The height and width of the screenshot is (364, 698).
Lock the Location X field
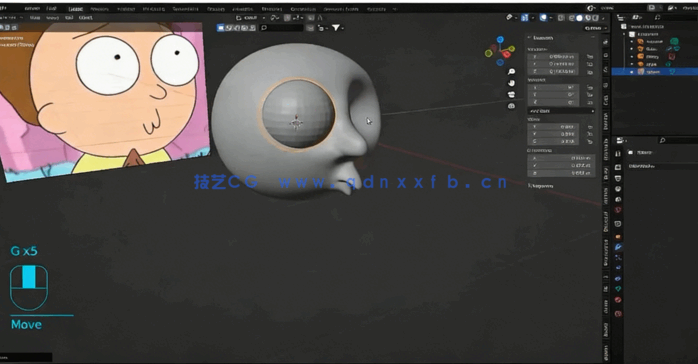click(x=590, y=57)
